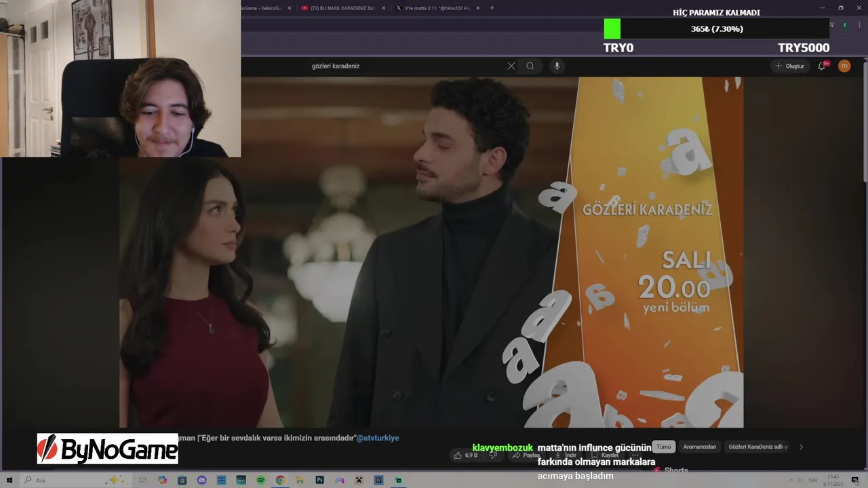868x488 pixels.
Task: Open the Minecraft creeper taskbar icon
Action: pyautogui.click(x=359, y=480)
